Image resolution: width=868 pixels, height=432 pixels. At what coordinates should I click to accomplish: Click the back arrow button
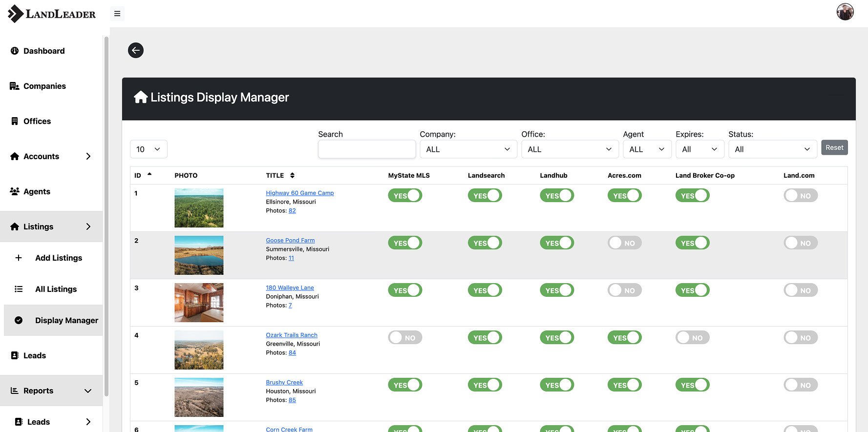[x=136, y=50]
